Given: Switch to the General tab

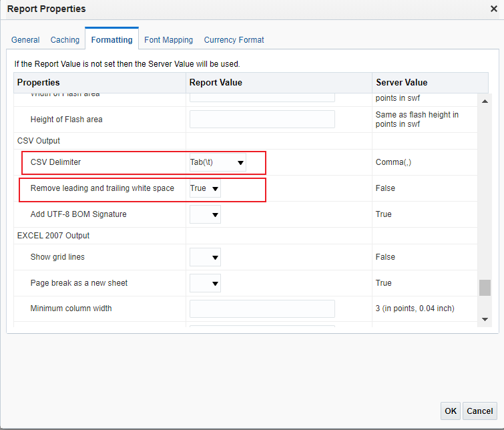Looking at the screenshot, I should click(x=25, y=40).
